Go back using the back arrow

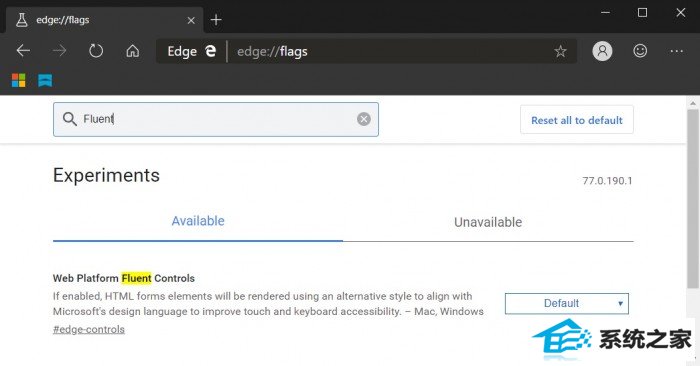click(x=23, y=51)
